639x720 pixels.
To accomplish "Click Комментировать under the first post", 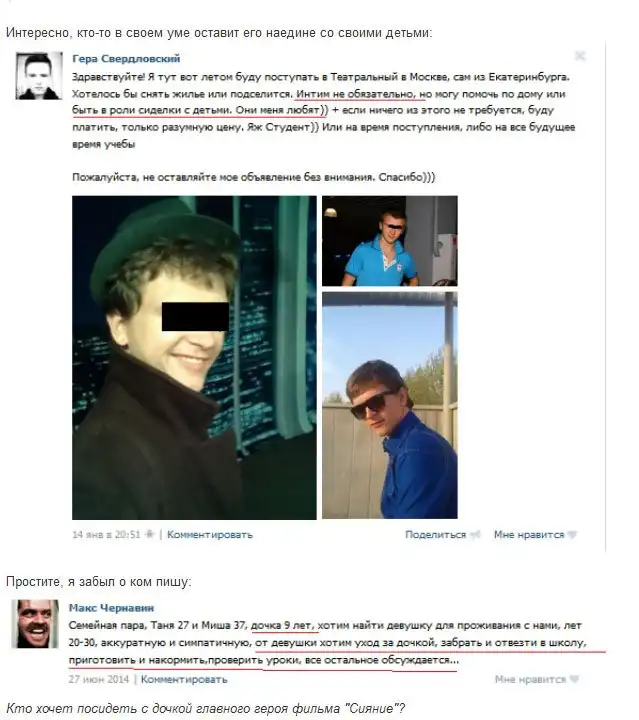I will click(x=210, y=534).
